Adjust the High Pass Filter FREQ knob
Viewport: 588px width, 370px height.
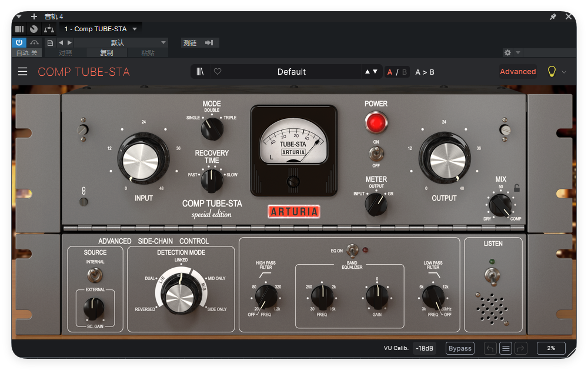pos(266,297)
